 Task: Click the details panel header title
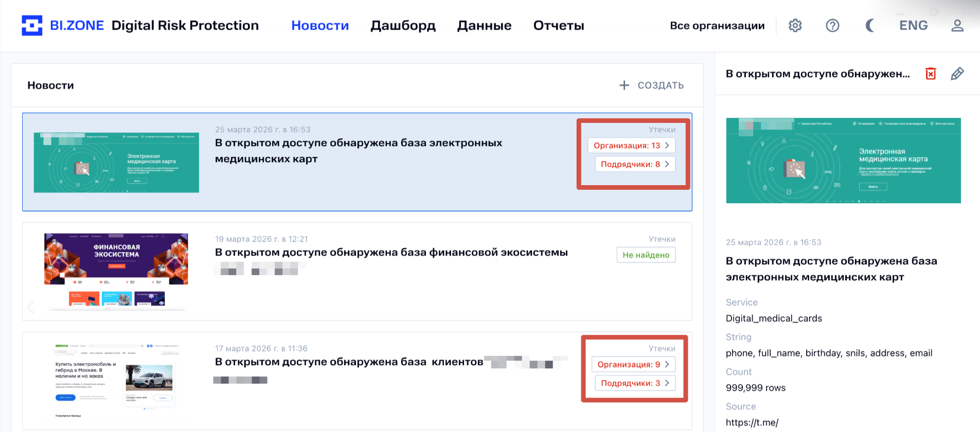point(817,74)
